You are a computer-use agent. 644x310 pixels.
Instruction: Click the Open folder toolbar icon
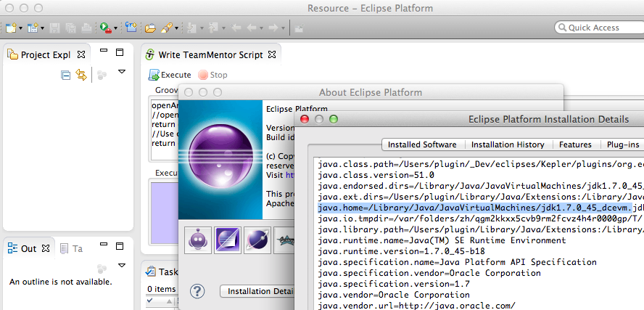pos(150,28)
